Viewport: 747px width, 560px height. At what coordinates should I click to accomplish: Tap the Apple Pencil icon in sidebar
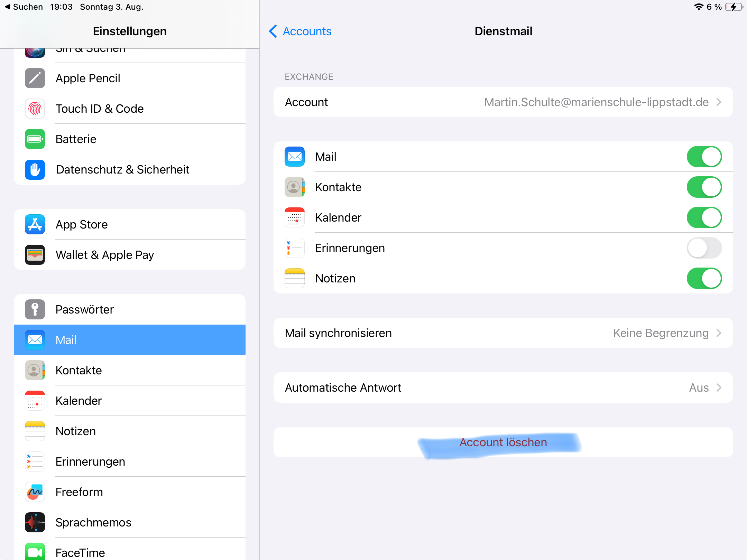tap(35, 78)
